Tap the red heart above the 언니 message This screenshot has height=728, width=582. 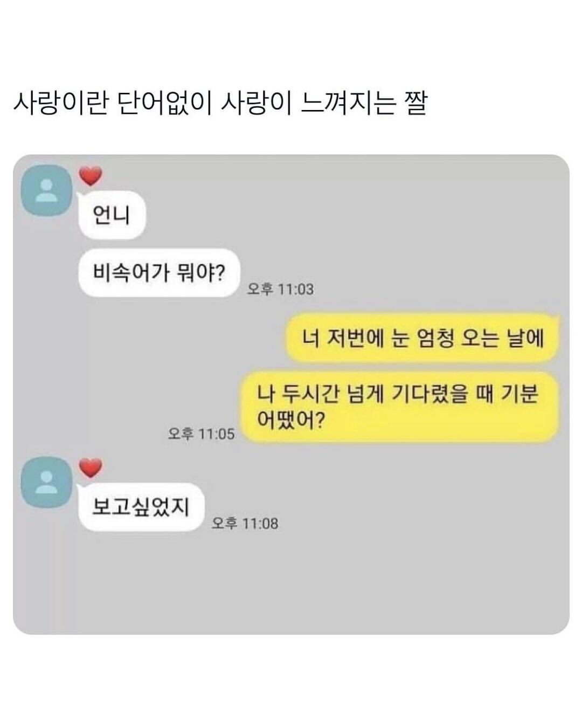pyautogui.click(x=91, y=177)
